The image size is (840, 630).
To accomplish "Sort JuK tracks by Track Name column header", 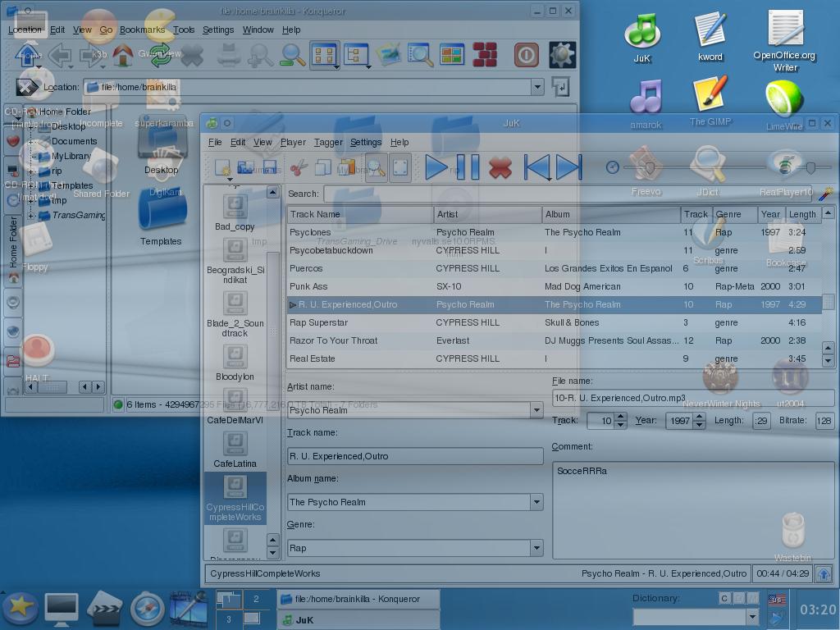I will (x=360, y=214).
